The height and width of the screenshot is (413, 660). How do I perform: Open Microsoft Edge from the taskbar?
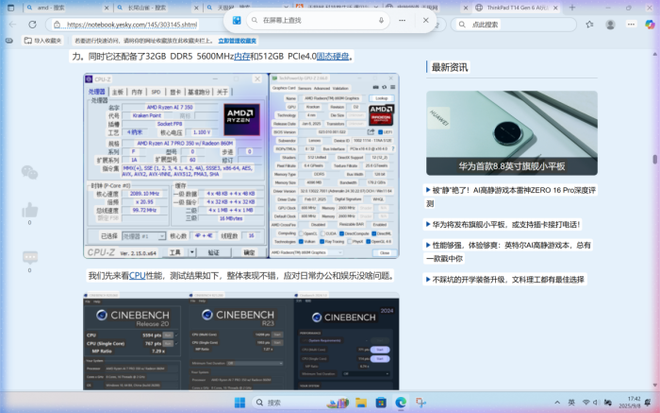401,402
